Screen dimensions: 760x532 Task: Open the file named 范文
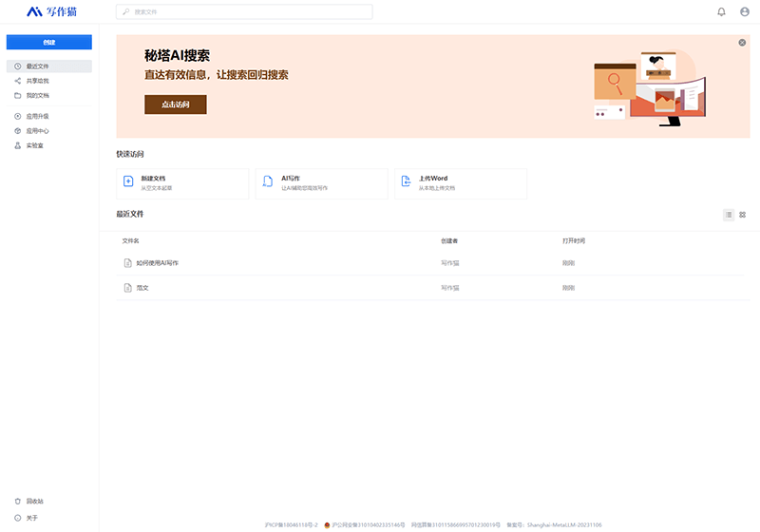(142, 288)
